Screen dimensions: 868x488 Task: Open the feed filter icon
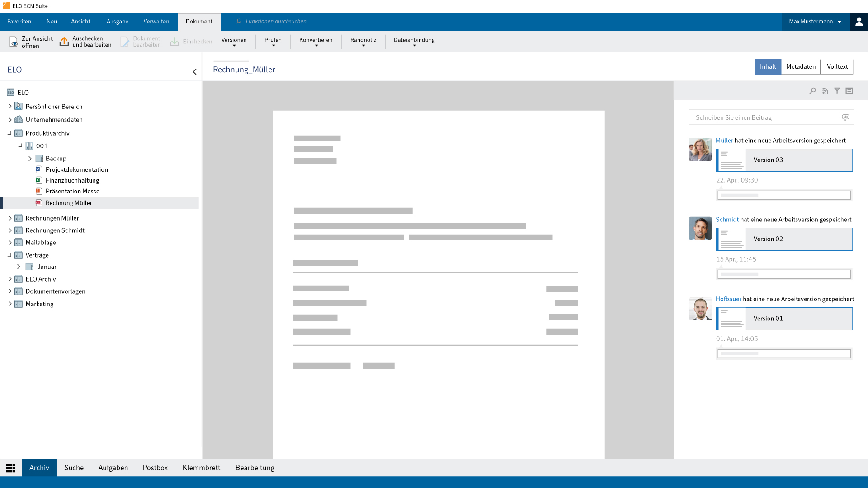click(837, 91)
